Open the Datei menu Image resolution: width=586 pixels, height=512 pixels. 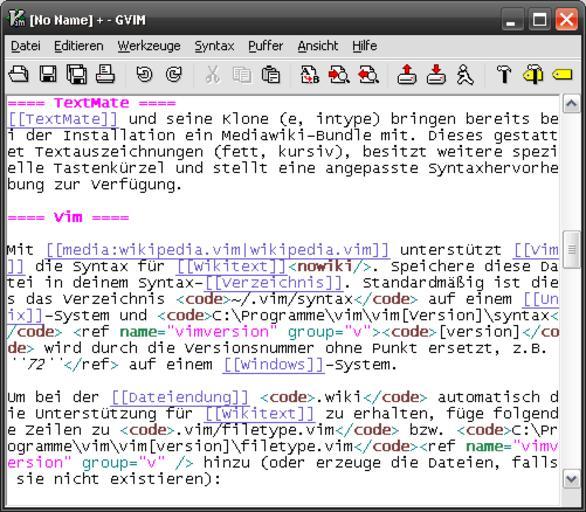(x=25, y=46)
